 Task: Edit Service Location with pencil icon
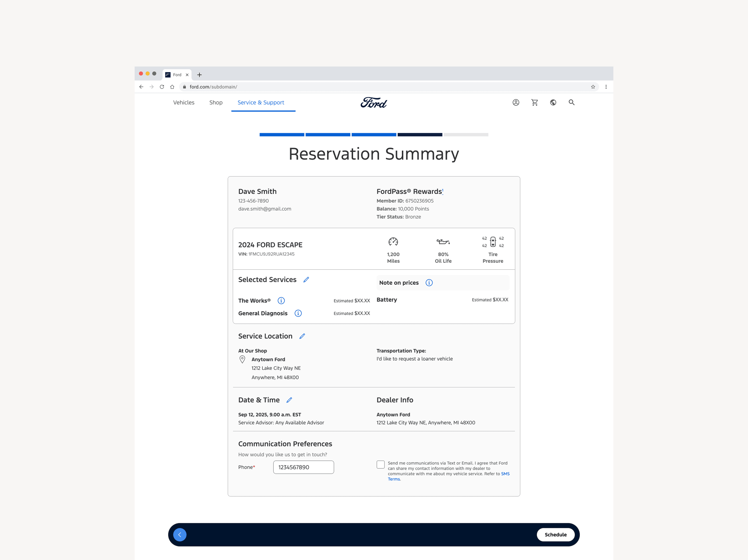pyautogui.click(x=302, y=336)
